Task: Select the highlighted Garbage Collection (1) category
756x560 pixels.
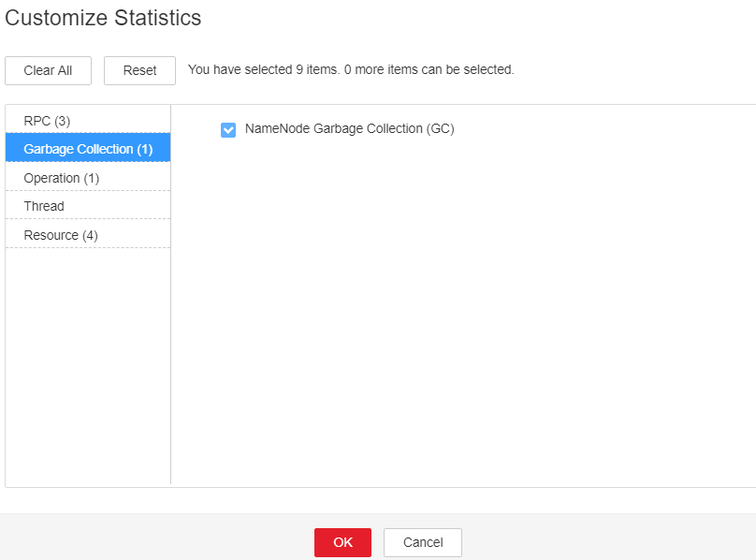Action: (88, 149)
